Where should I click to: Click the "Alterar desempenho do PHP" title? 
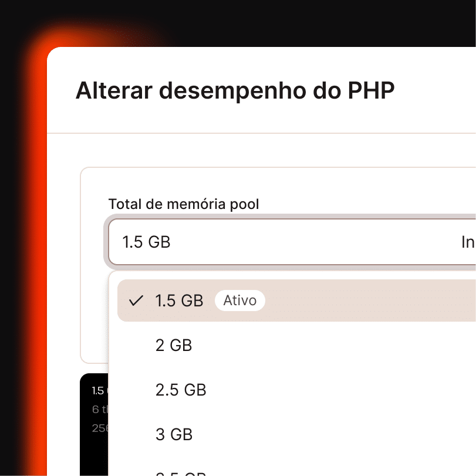(x=235, y=90)
